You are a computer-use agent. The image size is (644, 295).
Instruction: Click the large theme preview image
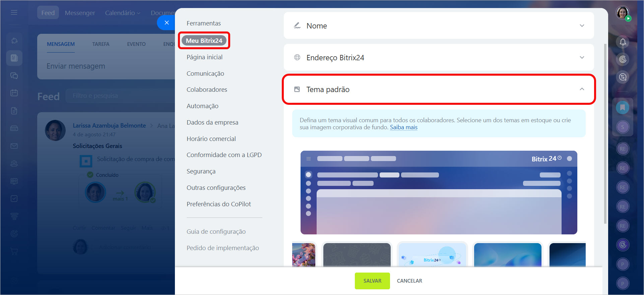pos(439,193)
